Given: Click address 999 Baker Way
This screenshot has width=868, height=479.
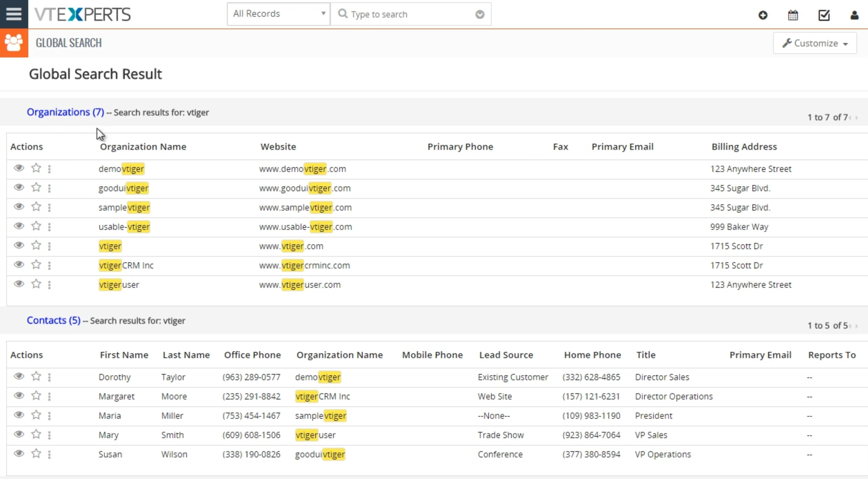Looking at the screenshot, I should click(739, 227).
